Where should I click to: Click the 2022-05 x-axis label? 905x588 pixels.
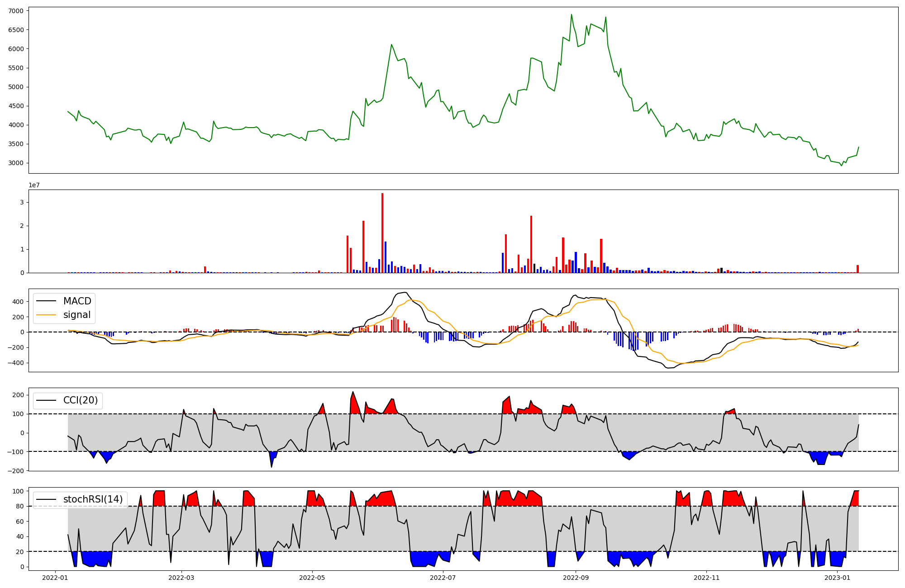click(312, 578)
